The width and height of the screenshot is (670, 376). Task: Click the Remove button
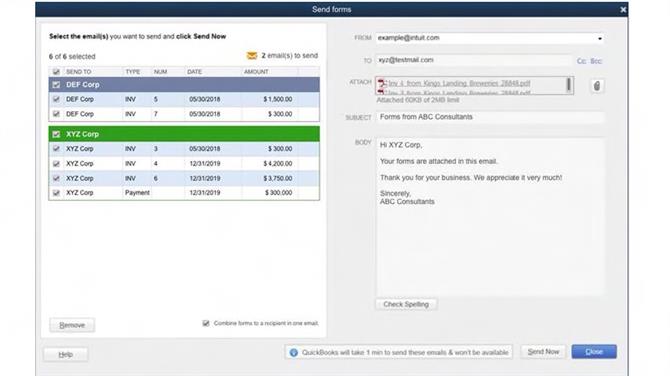[x=72, y=325]
